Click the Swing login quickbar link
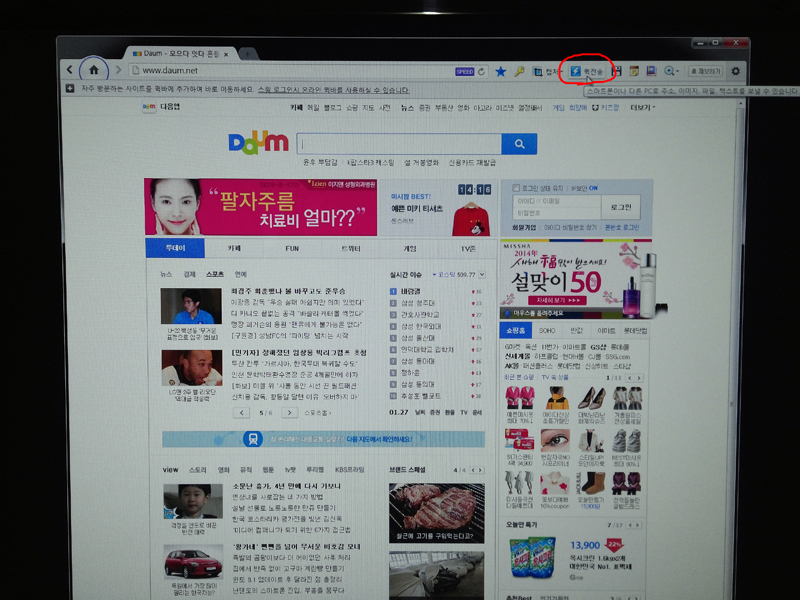The image size is (800, 600). click(333, 90)
